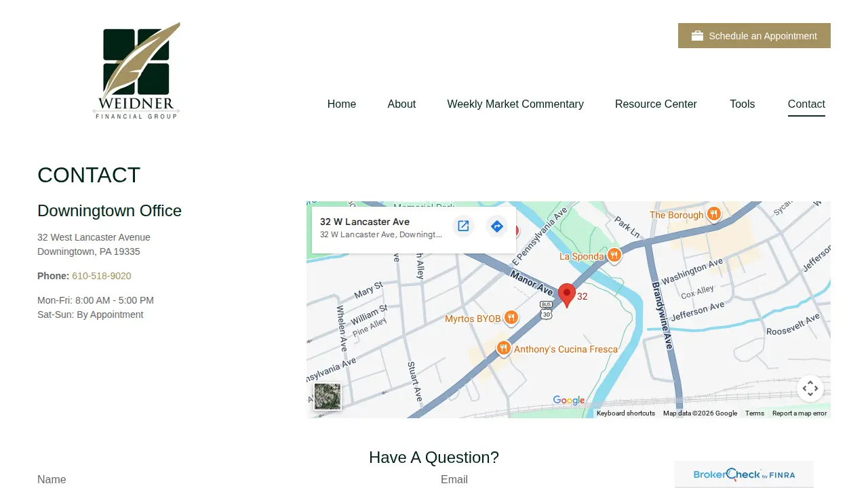Image resolution: width=868 pixels, height=488 pixels.
Task: Click the Manor Ave street label
Action: point(531,282)
